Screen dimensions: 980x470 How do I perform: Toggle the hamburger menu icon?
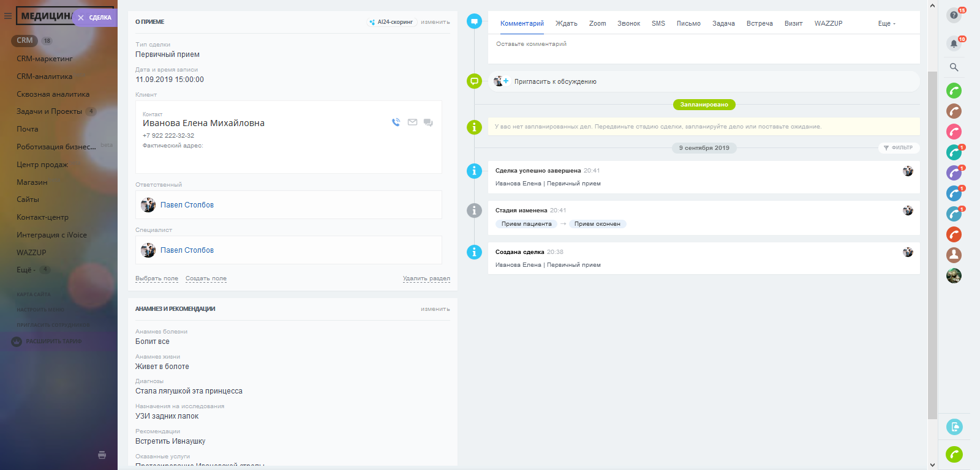[8, 16]
